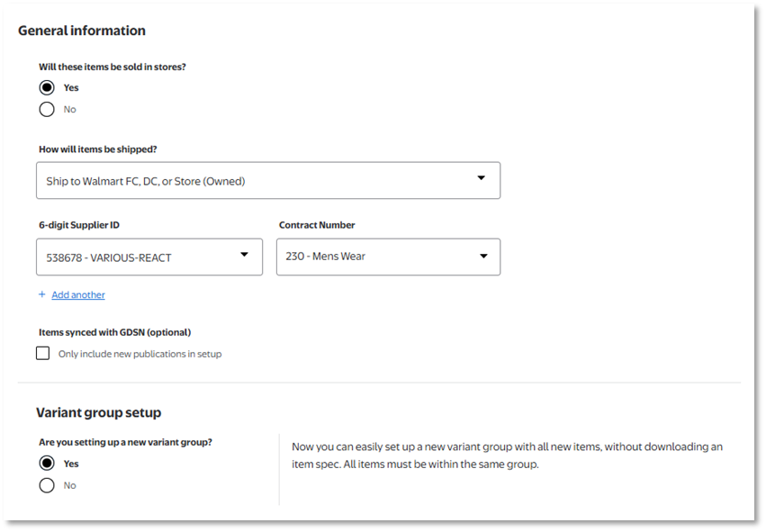This screenshot has width=766, height=532.
Task: Select No radio for items sold in stores
Action: point(47,109)
